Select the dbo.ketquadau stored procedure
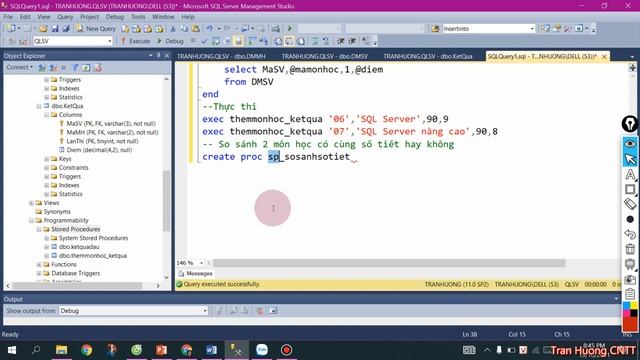The height and width of the screenshot is (360, 640). [79, 247]
